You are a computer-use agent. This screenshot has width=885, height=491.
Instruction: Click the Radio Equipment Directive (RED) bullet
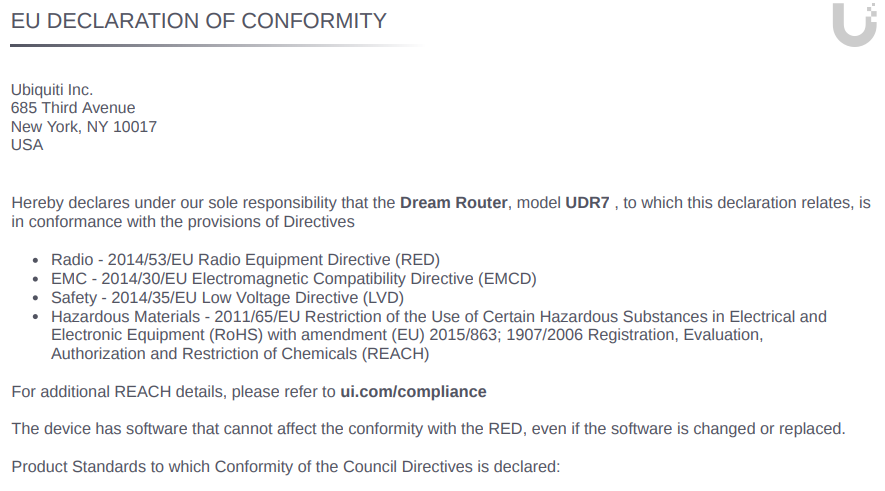click(x=245, y=260)
